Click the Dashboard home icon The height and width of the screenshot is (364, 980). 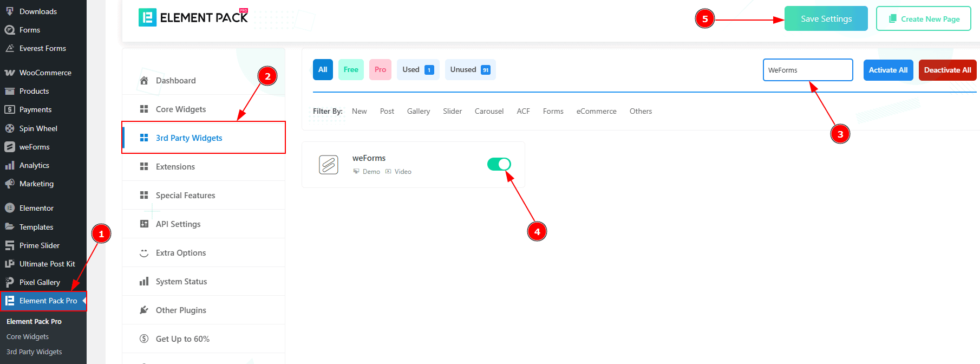[144, 80]
